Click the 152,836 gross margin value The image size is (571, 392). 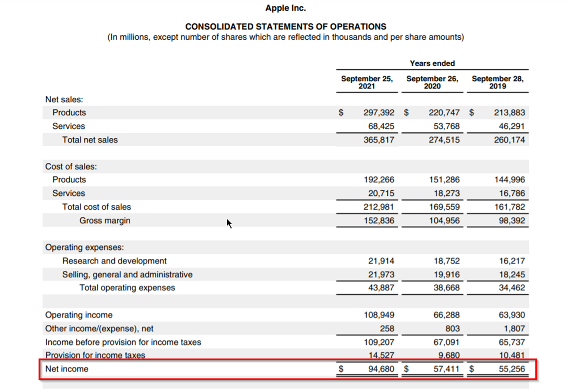[378, 220]
